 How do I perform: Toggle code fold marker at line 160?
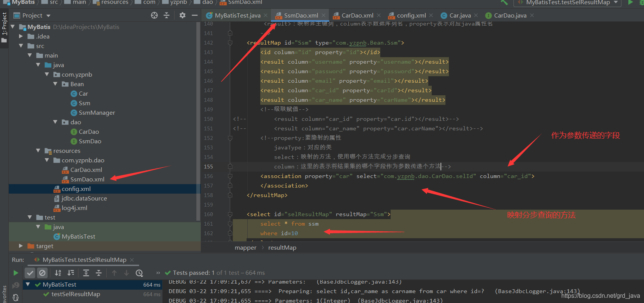click(x=230, y=214)
